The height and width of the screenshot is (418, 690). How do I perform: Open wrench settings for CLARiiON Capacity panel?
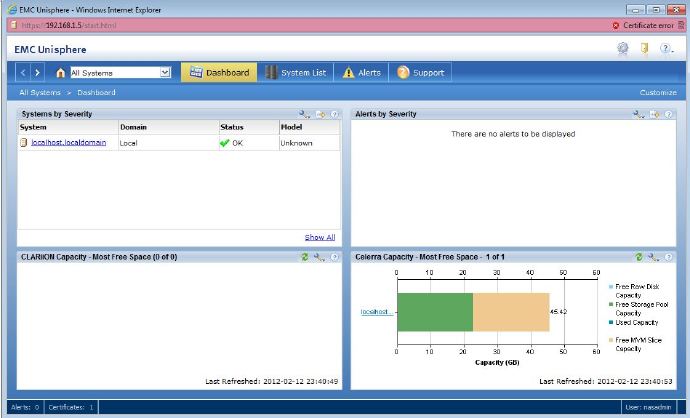[319, 257]
